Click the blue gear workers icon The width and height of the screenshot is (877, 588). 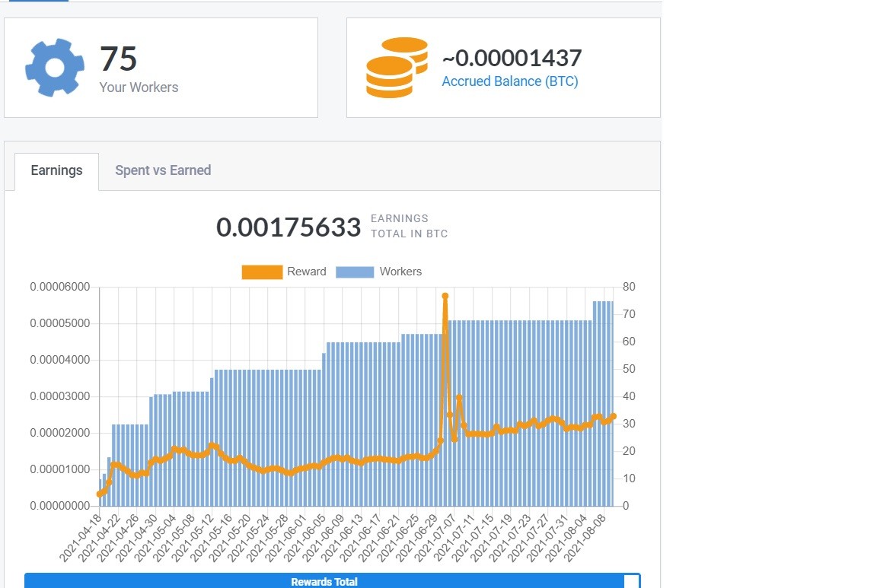point(55,68)
